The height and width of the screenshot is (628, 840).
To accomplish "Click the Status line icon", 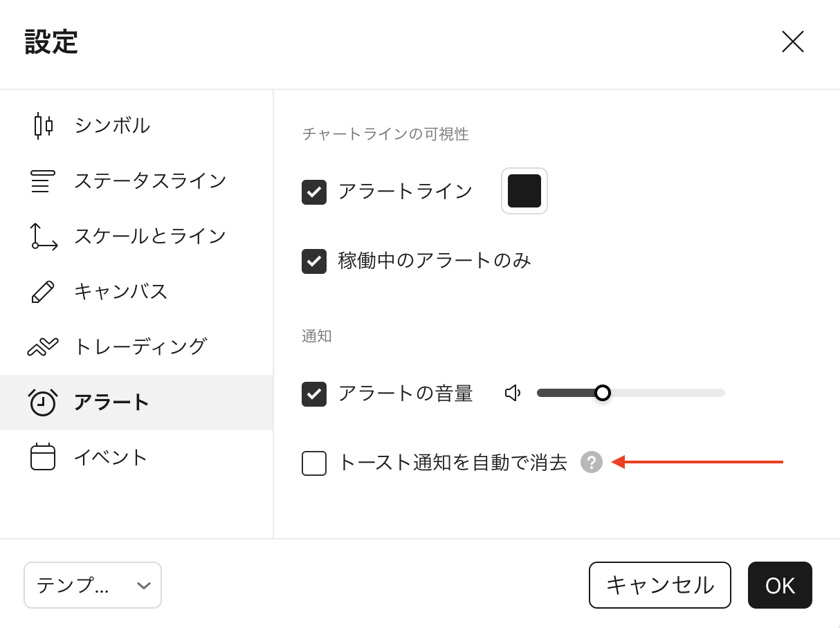I will point(43,181).
